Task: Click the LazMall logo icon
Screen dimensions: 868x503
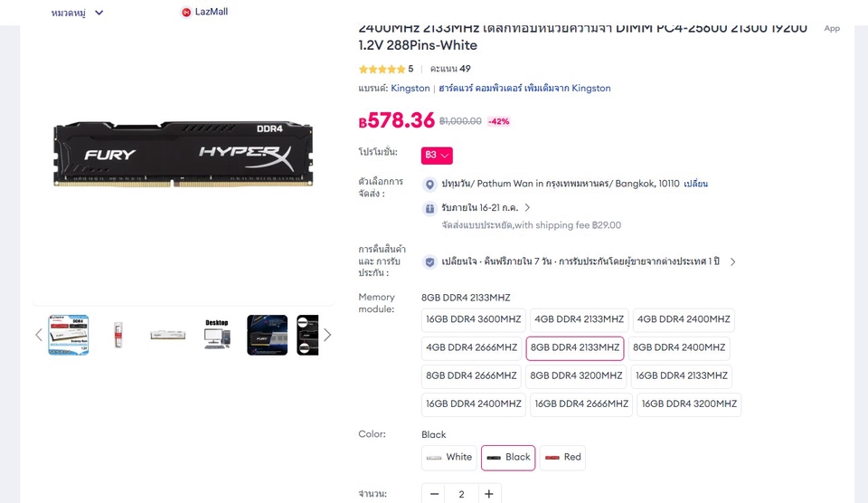Action: (186, 12)
